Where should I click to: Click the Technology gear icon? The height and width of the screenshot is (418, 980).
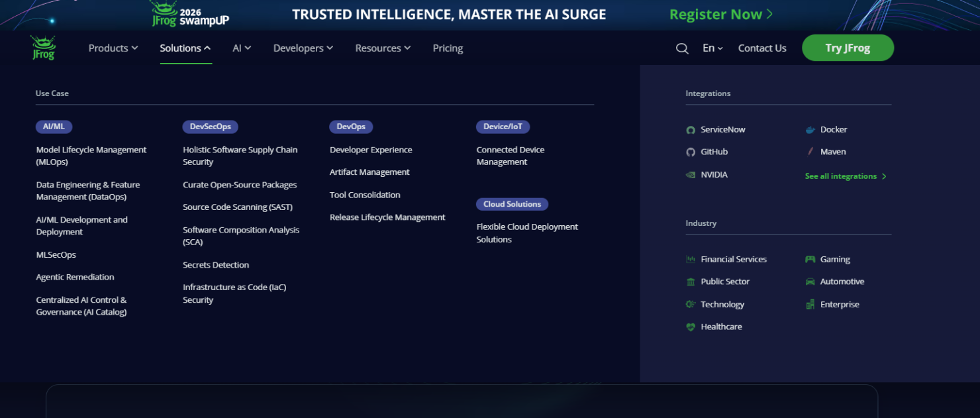click(x=691, y=305)
